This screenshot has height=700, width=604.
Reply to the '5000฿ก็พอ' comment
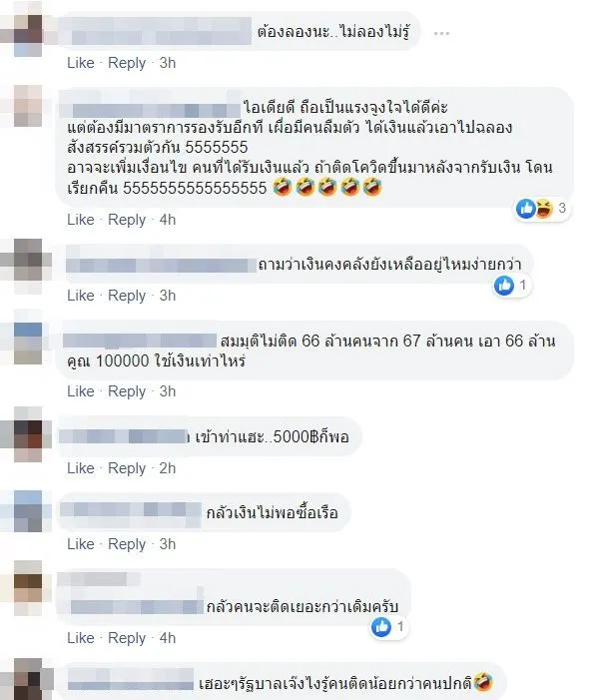coord(127,468)
